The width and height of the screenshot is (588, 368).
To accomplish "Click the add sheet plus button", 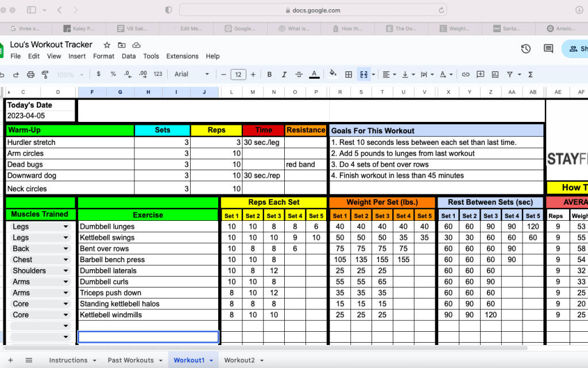I will coord(10,360).
